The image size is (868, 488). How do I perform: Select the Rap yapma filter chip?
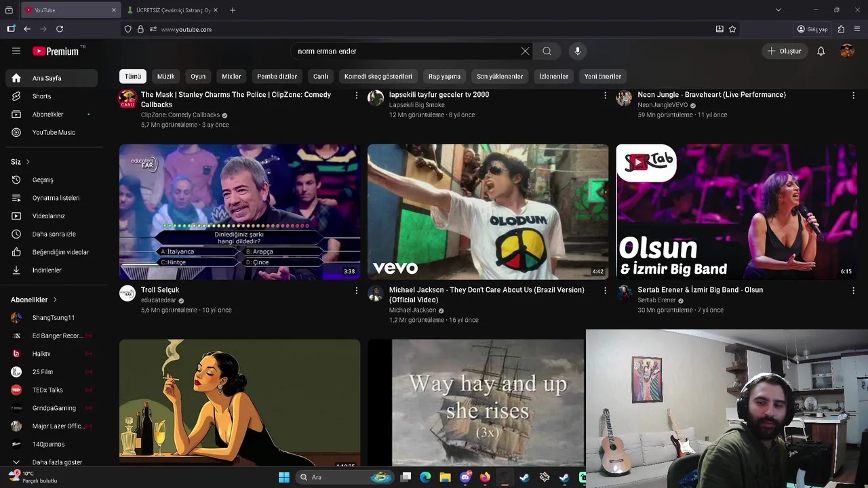(x=444, y=77)
